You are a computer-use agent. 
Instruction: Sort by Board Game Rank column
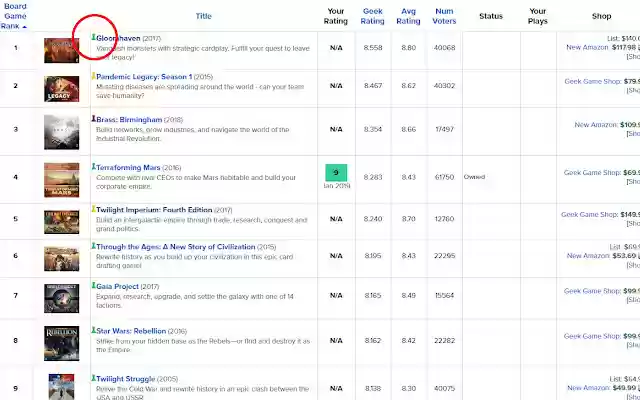point(15,16)
